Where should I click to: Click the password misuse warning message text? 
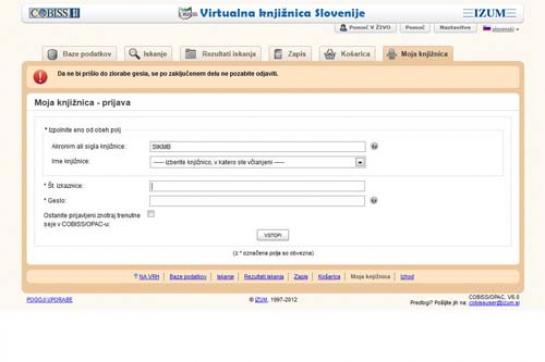pos(168,74)
